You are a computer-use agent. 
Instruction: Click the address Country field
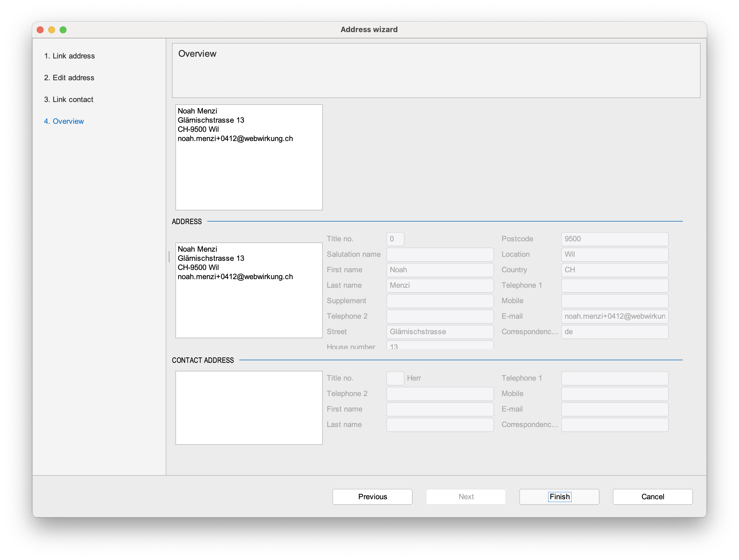click(614, 270)
